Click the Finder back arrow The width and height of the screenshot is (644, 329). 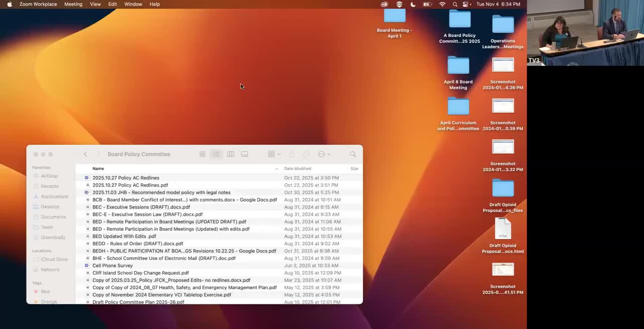coord(86,154)
